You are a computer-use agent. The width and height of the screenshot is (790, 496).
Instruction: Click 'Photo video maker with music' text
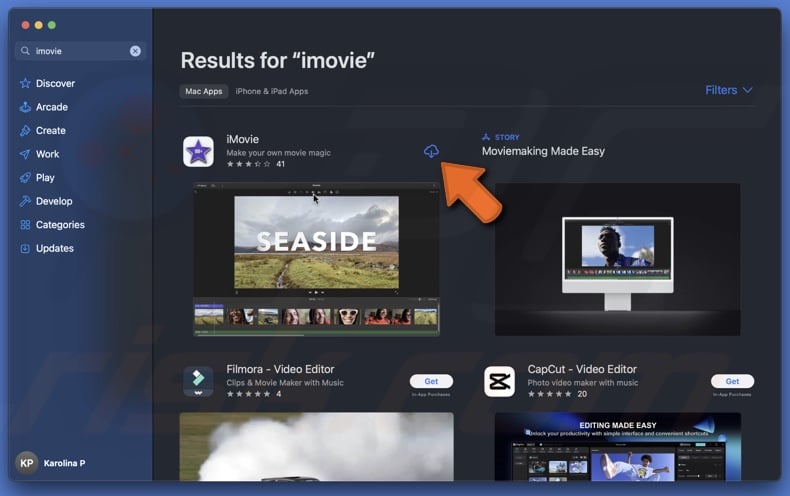coord(583,383)
